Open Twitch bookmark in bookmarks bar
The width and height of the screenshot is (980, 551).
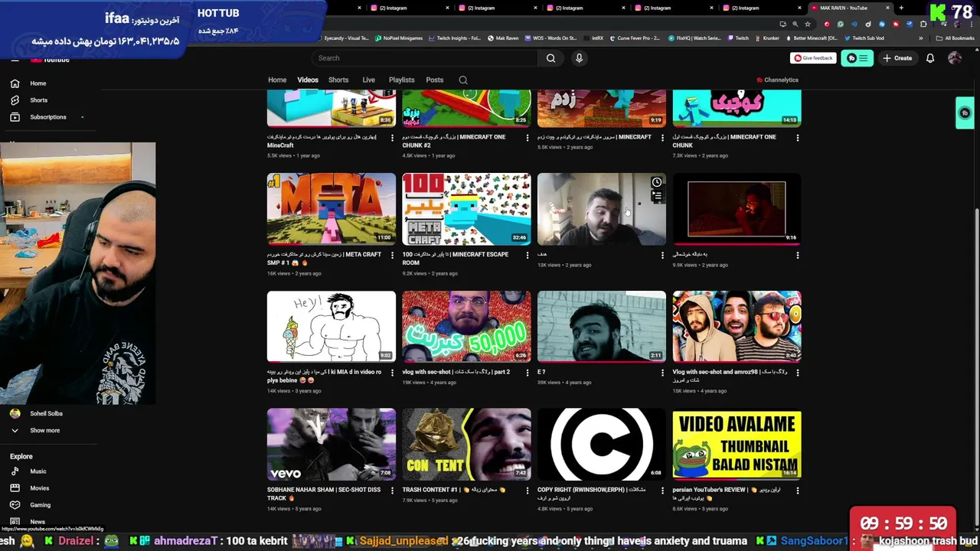pos(738,38)
